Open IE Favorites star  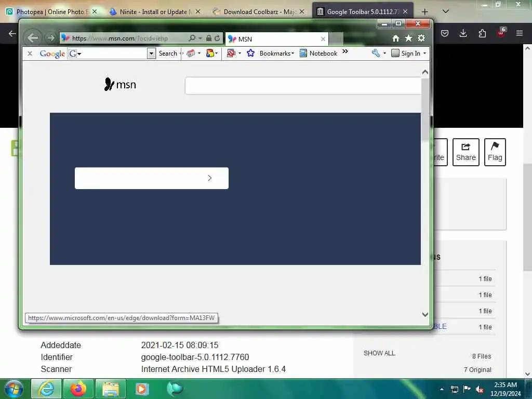click(x=408, y=38)
